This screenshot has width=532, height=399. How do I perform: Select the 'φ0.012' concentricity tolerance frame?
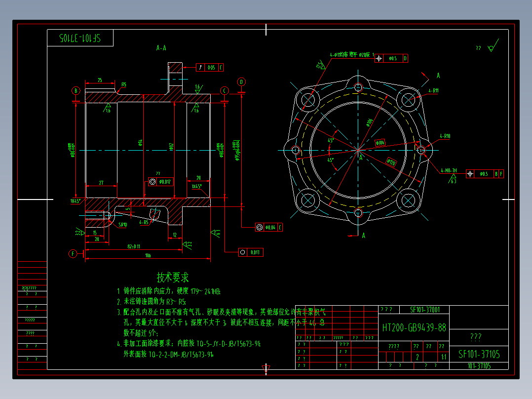point(161,182)
